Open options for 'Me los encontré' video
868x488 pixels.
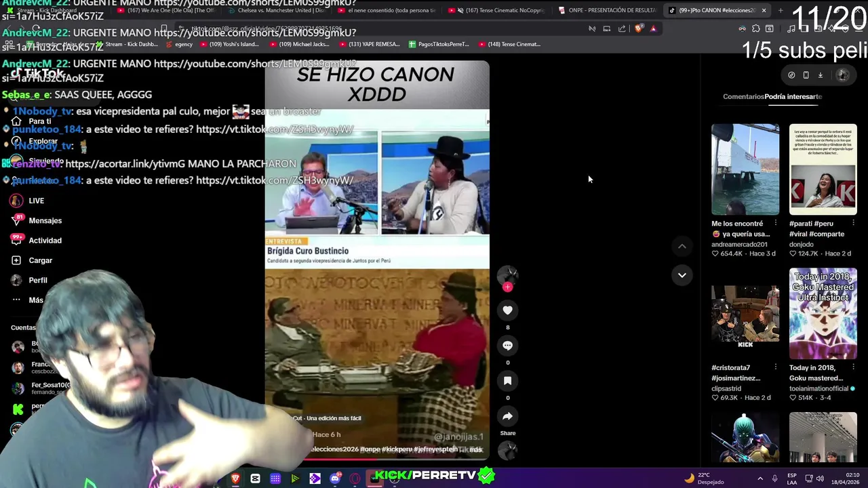[776, 223]
